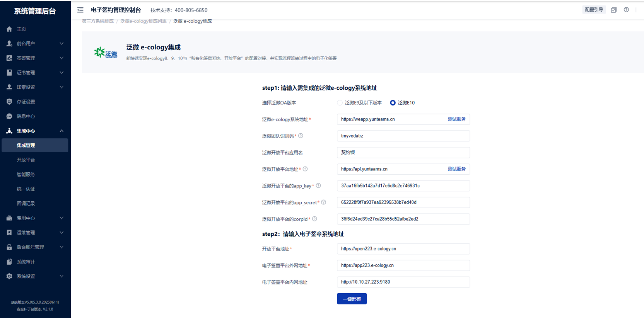Click the 配置引导 button

[594, 10]
